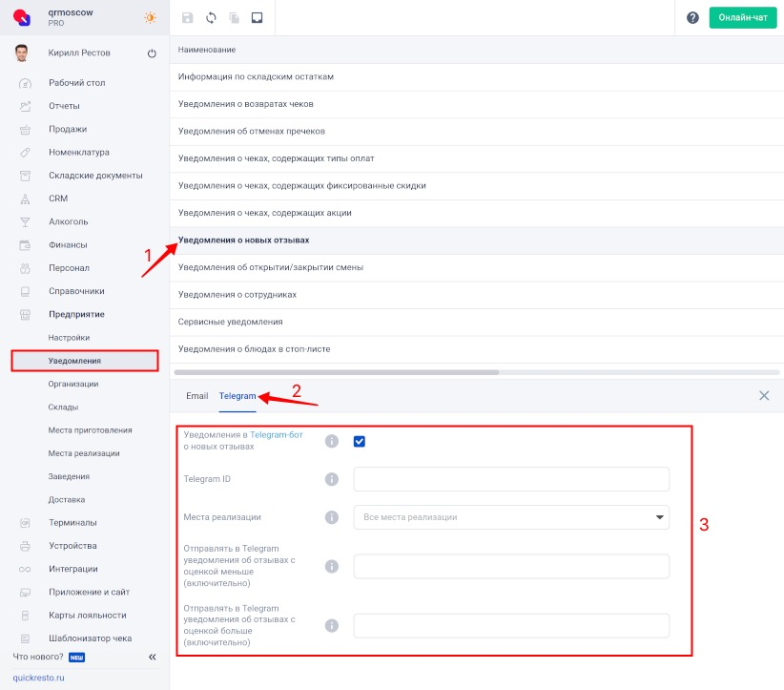The width and height of the screenshot is (784, 690).
Task: Click the Справочники book icon
Action: click(25, 291)
